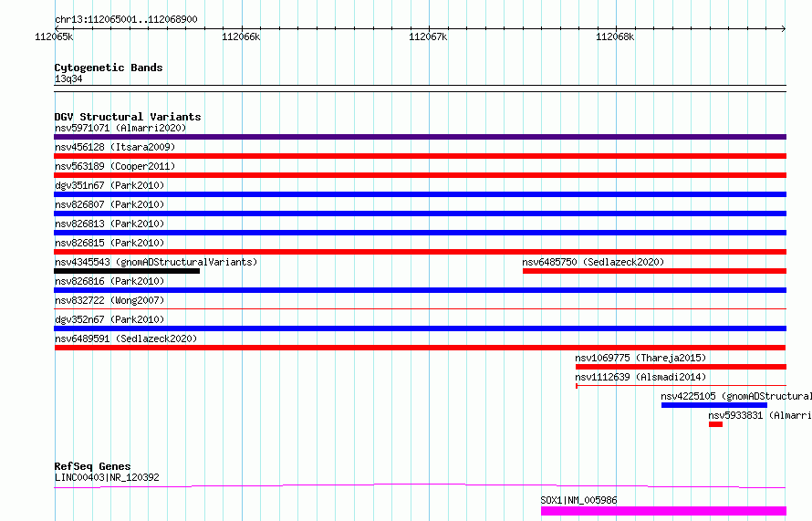The height and width of the screenshot is (521, 812).
Task: Click the nsv5971071 (Almarri2020) variant label
Action: point(120,128)
